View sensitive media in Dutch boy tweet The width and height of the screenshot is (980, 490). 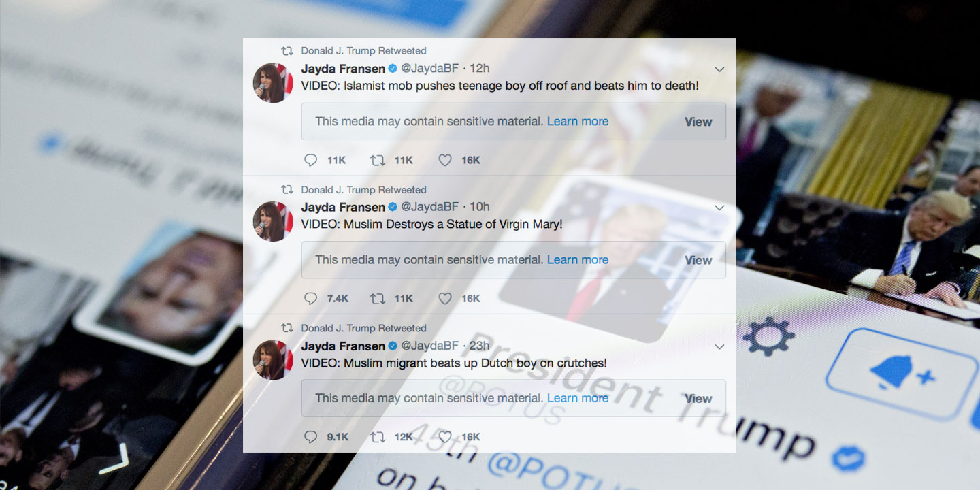(698, 399)
